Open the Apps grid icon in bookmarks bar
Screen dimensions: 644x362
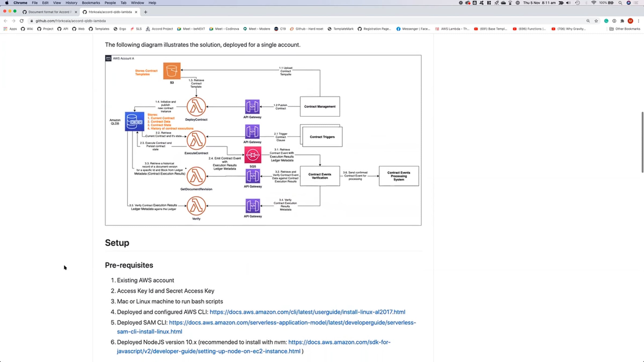point(5,29)
